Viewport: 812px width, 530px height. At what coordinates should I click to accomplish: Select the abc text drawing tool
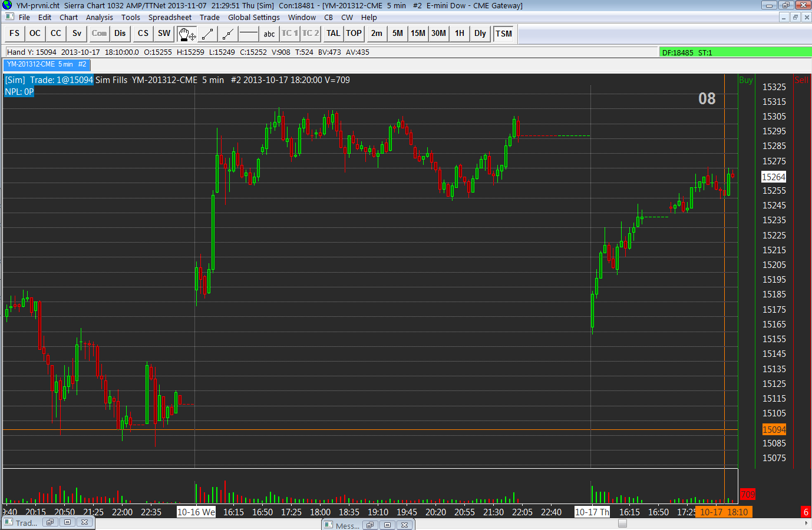click(269, 34)
